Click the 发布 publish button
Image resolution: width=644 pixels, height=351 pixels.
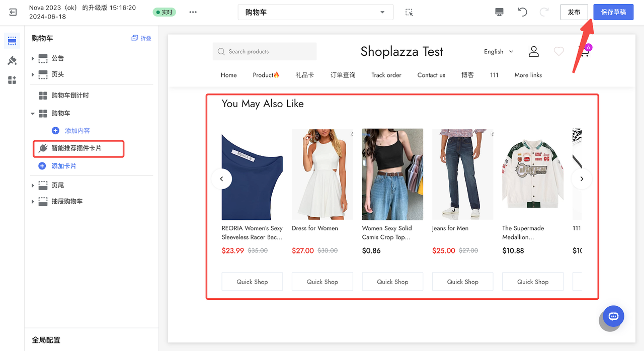click(x=574, y=12)
